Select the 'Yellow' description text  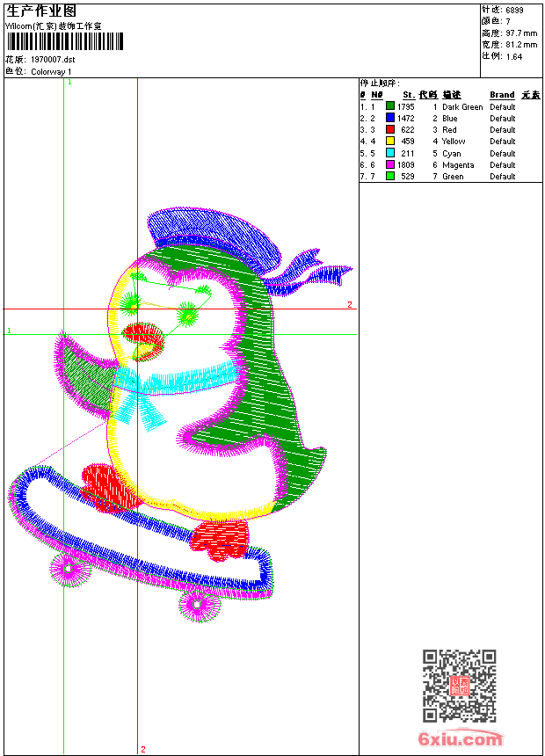[x=454, y=142]
